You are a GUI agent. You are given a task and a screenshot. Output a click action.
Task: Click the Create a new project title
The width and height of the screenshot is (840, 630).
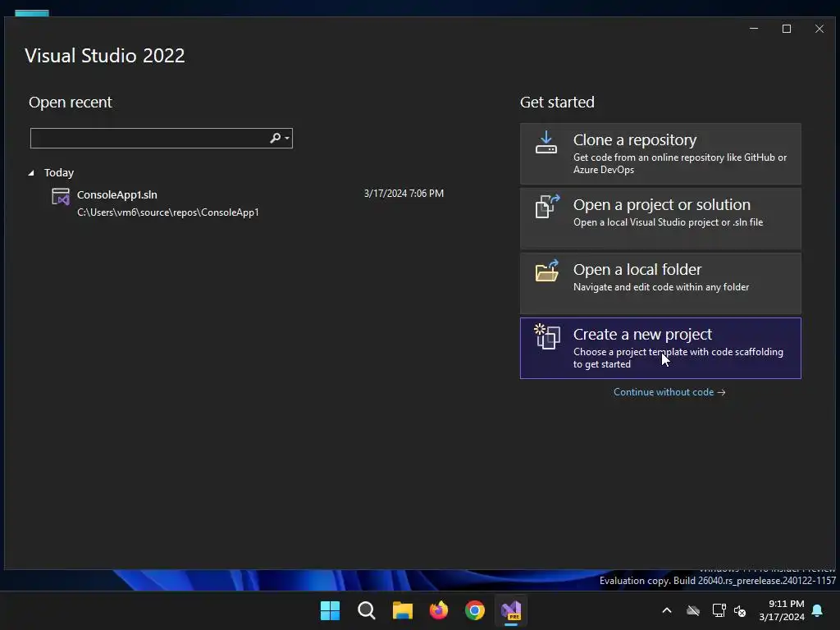coord(642,335)
